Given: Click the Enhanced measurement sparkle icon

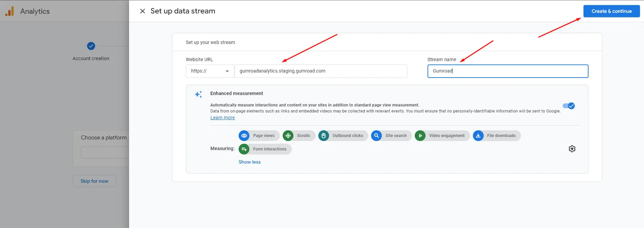Looking at the screenshot, I should point(199,94).
